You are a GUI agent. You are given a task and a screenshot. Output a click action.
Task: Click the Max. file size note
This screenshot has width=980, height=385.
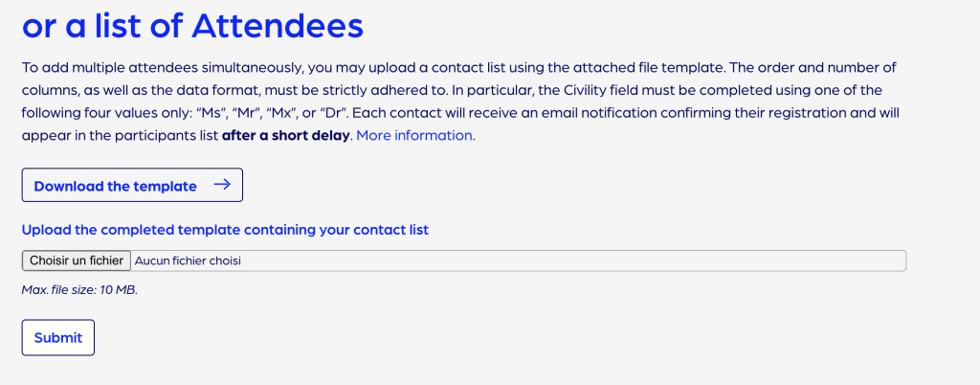pos(79,289)
